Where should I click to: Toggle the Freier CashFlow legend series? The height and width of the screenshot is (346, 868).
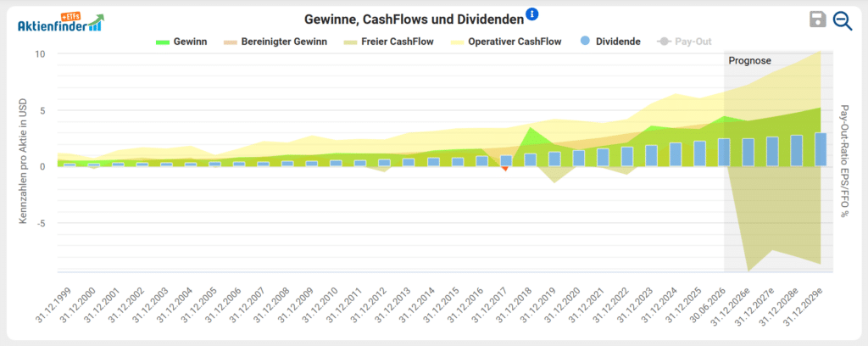387,42
